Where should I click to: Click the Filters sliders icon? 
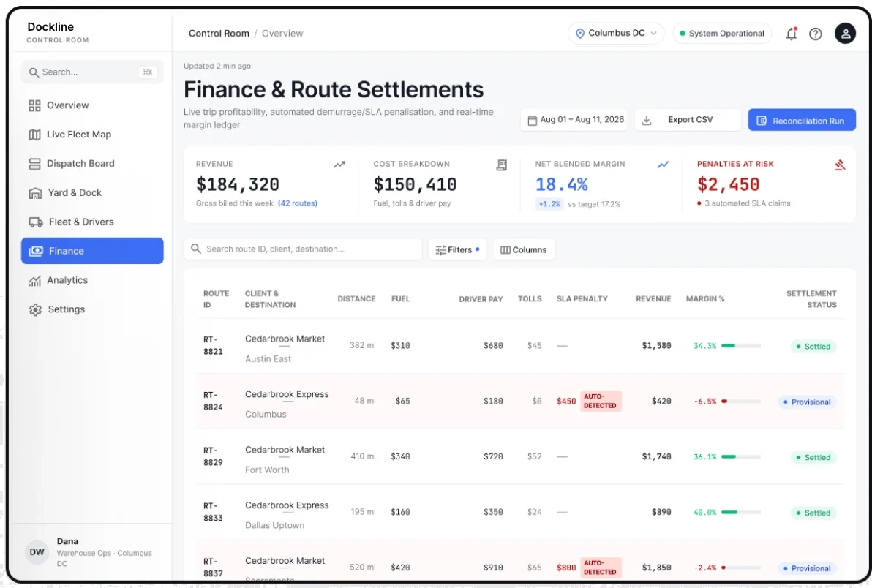coord(440,250)
